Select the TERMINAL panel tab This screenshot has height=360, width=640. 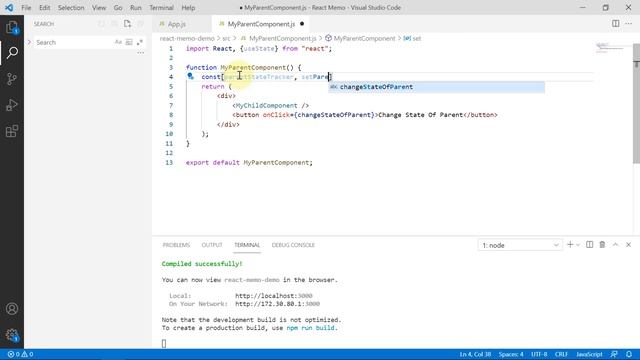247,245
